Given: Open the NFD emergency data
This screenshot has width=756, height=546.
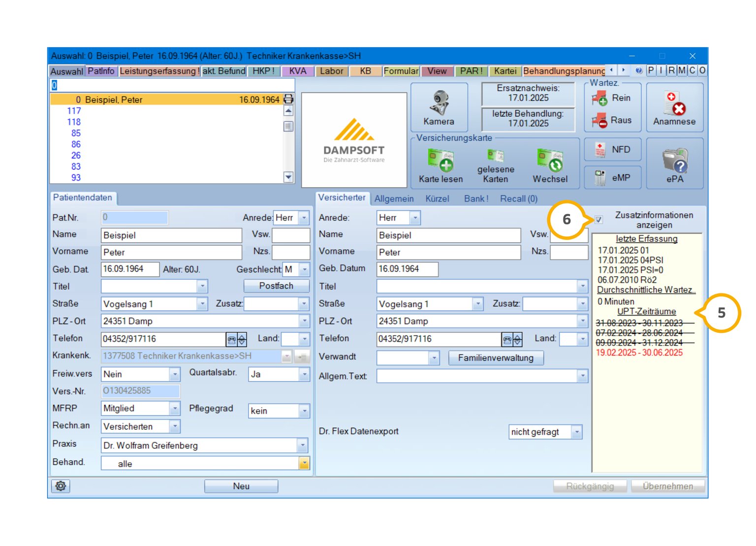Looking at the screenshot, I should coord(612,150).
